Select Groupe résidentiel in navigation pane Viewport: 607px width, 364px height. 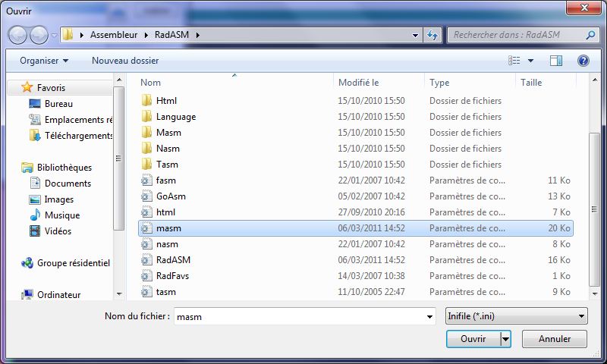coord(73,263)
